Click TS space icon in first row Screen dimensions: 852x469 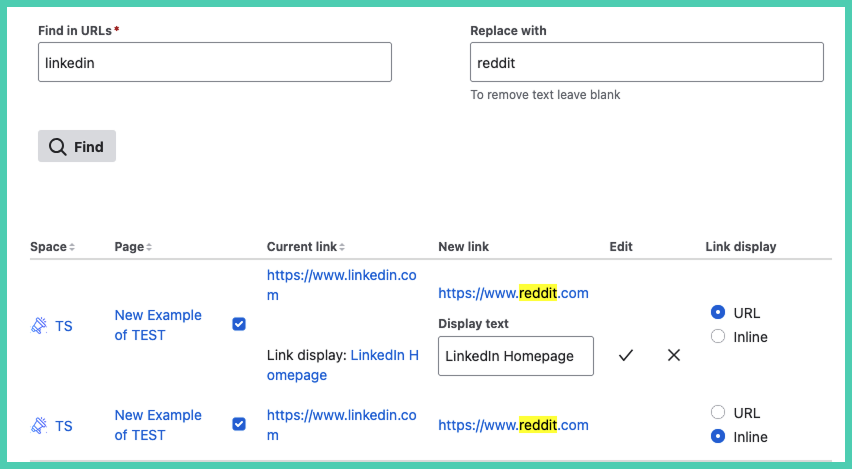(x=39, y=326)
